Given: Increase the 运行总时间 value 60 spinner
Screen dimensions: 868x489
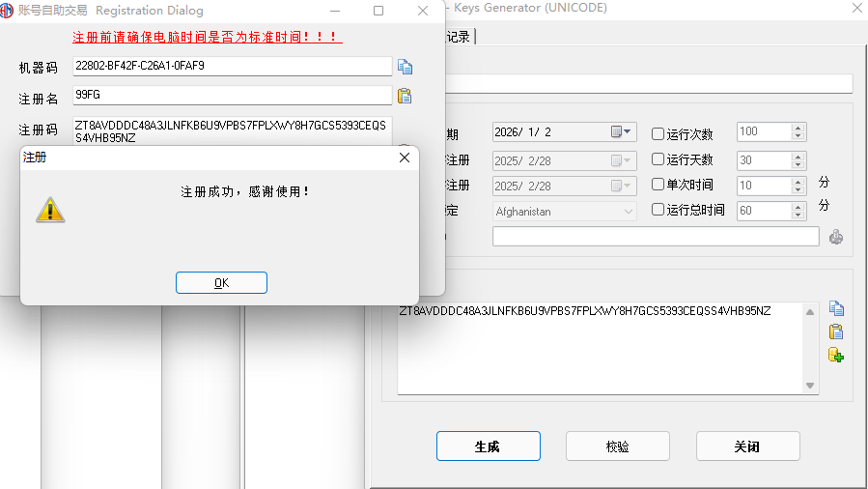Looking at the screenshot, I should [x=798, y=207].
